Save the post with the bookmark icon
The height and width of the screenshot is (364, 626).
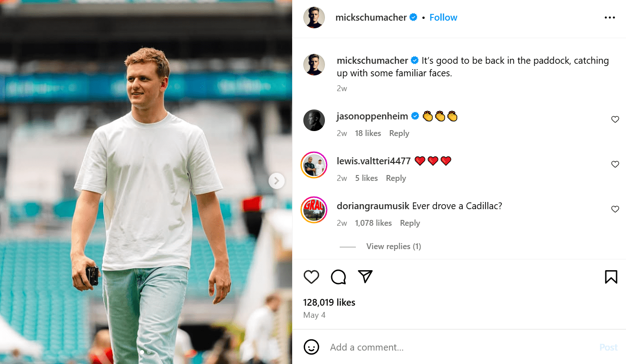click(x=611, y=277)
